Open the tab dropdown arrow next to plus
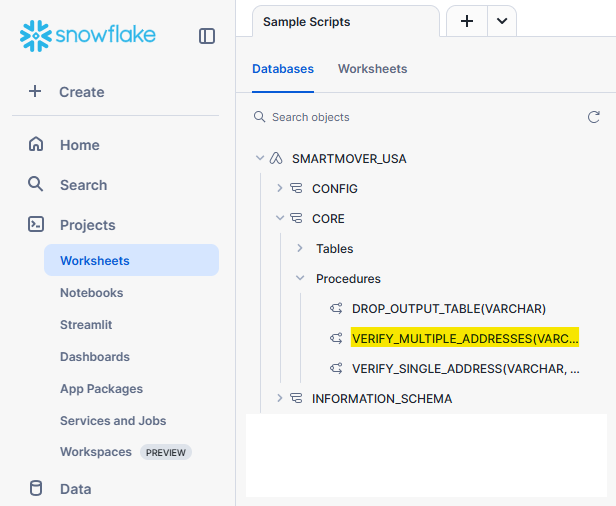 click(502, 21)
